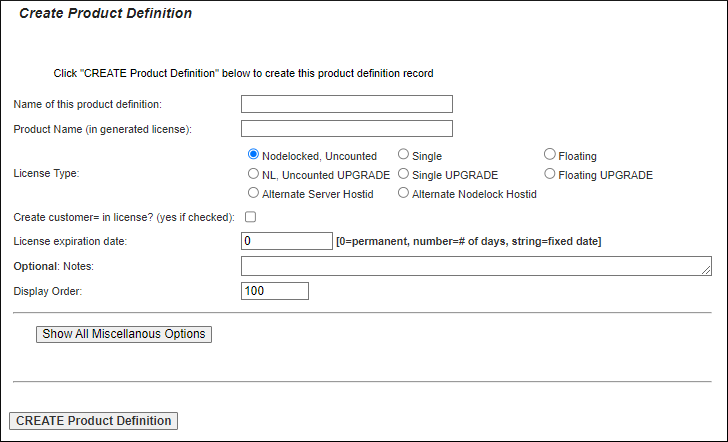Pick the Alternate Nodelock Hostid option
728x442 pixels.
[403, 193]
